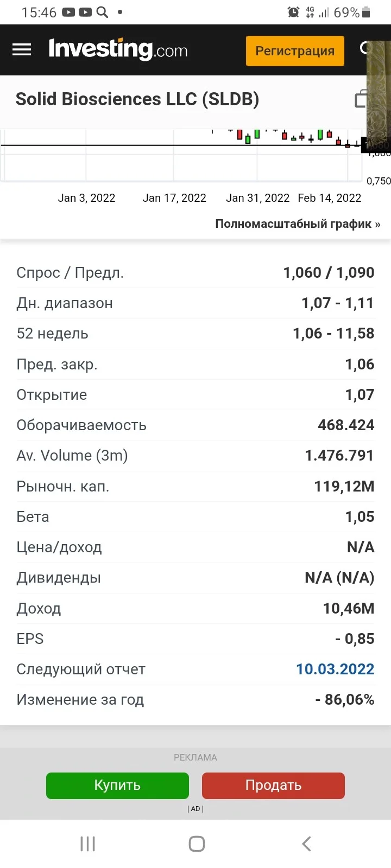Tap Android back arrow

[x=306, y=844]
